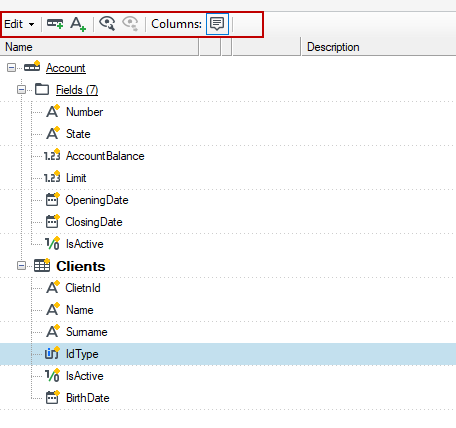Image resolution: width=456 pixels, height=428 pixels.
Task: Select the Limit field
Action: [76, 178]
